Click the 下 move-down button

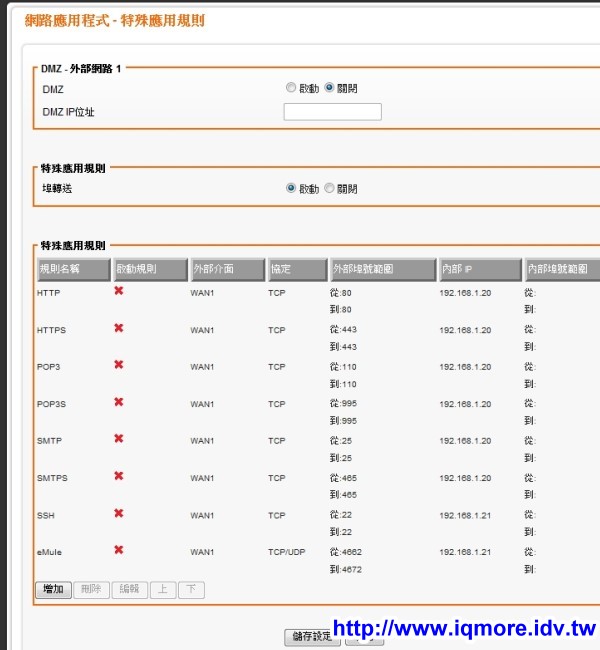pyautogui.click(x=191, y=589)
